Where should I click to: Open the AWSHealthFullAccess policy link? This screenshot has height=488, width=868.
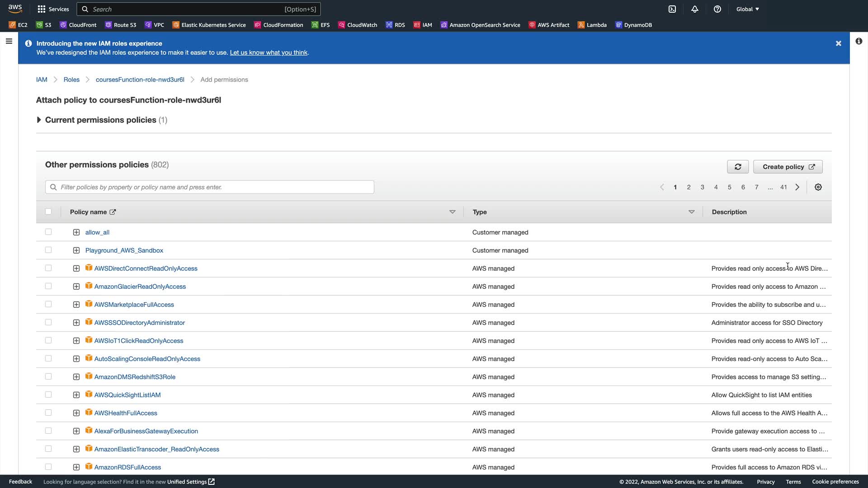126,413
